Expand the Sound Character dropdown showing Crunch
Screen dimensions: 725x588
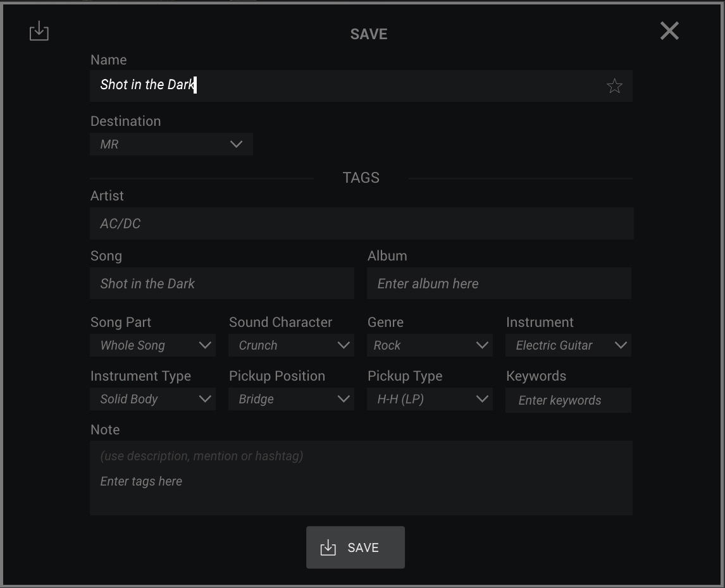[291, 345]
